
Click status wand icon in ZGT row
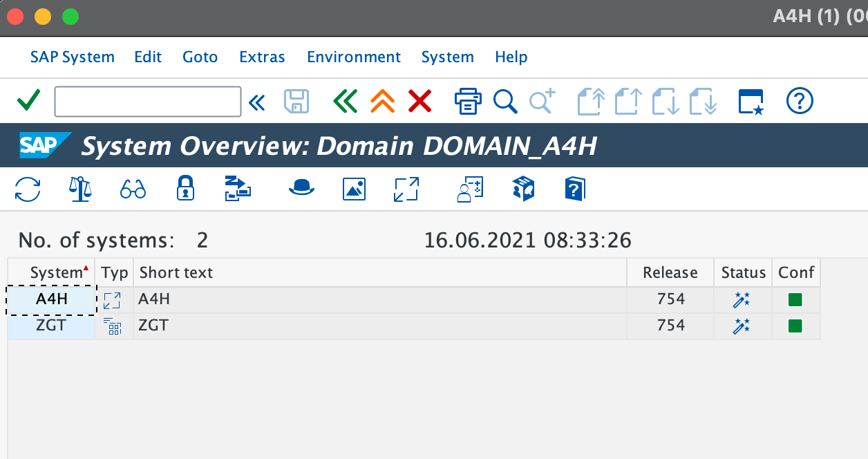[x=742, y=326]
